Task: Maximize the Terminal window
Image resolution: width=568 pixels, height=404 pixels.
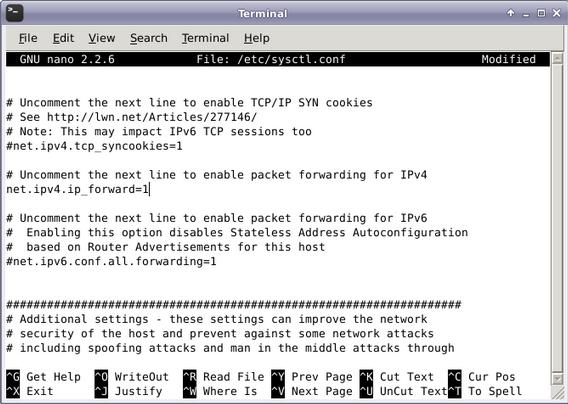Action: (x=541, y=13)
